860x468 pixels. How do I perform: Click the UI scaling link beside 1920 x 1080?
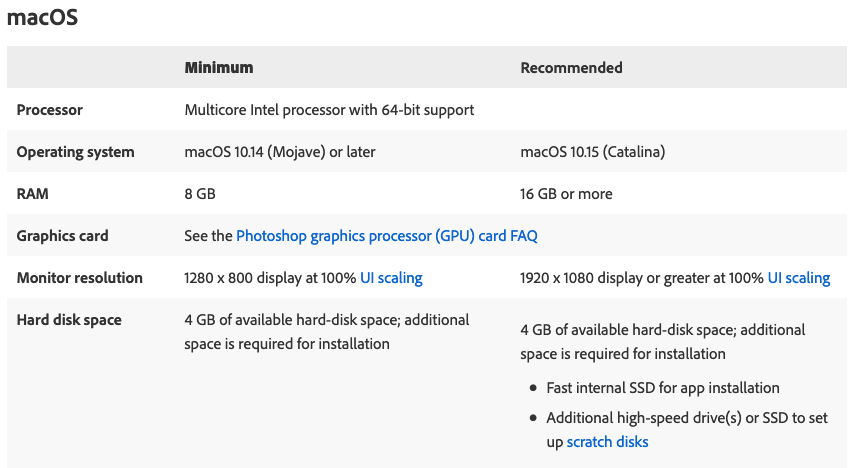pyautogui.click(x=799, y=278)
